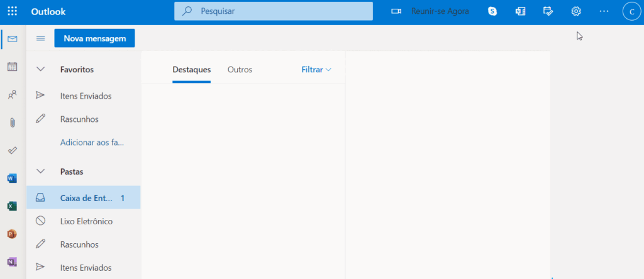Open Itens Enviados under Favoritos
This screenshot has width=644, height=279.
(x=84, y=96)
